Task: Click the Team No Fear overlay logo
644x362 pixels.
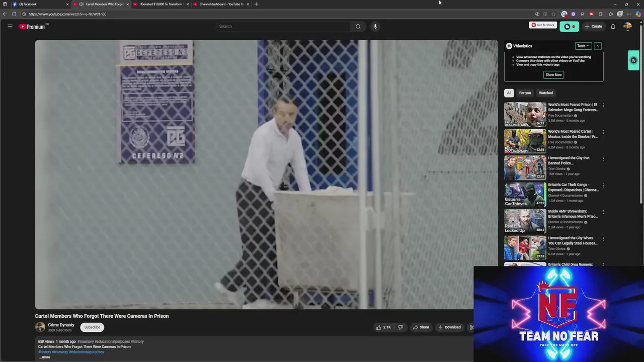Action: pyautogui.click(x=558, y=314)
